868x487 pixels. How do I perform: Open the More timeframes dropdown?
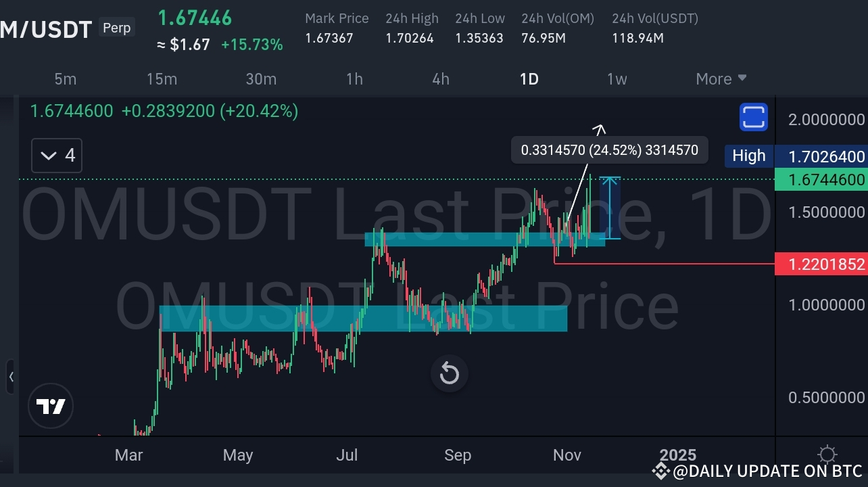click(720, 79)
